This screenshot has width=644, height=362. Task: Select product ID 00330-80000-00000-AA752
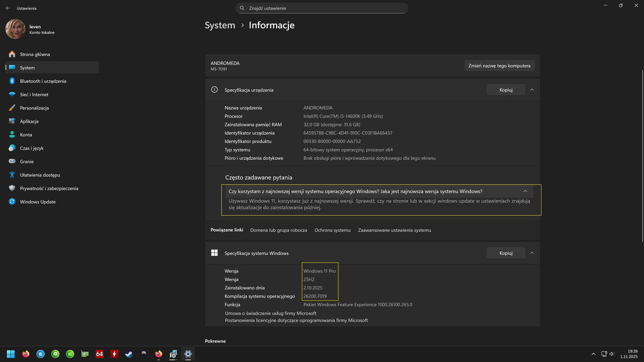point(332,141)
